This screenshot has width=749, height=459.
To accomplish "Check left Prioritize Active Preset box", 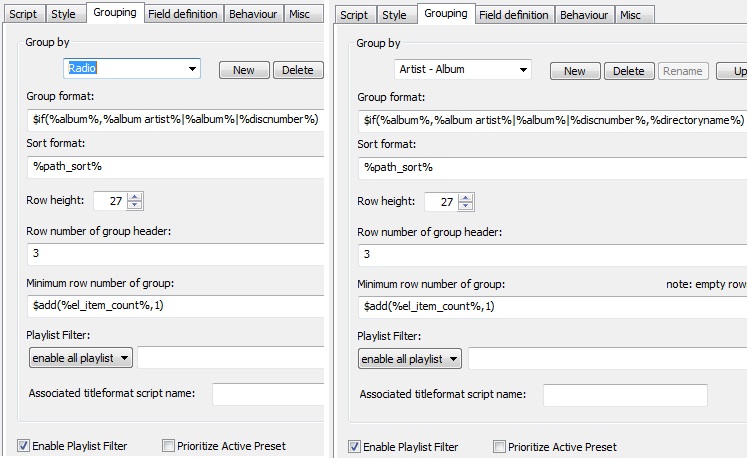I will click(x=168, y=446).
